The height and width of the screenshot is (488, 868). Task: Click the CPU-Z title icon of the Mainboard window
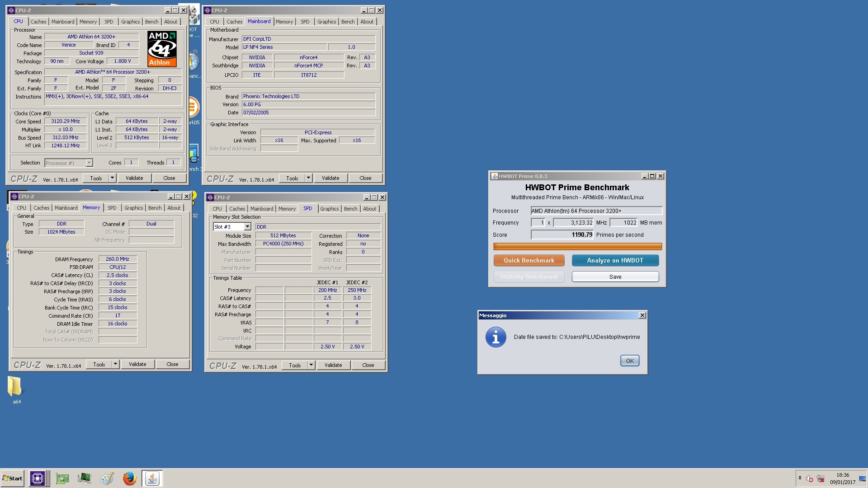coord(208,10)
